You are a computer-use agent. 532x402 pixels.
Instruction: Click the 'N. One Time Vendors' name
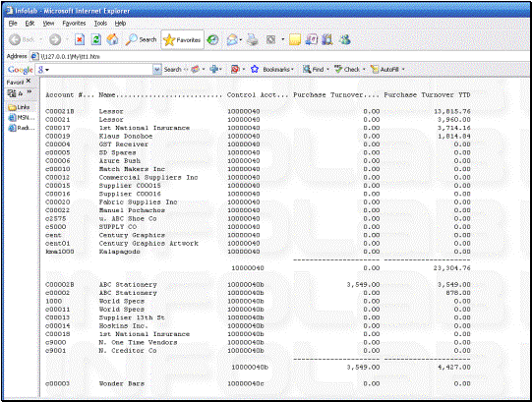(138, 342)
